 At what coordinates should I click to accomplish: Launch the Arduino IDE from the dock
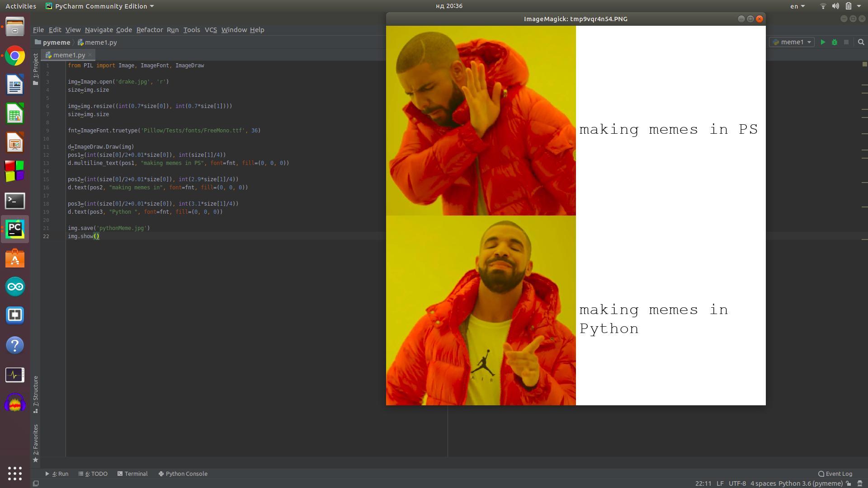[x=15, y=287]
